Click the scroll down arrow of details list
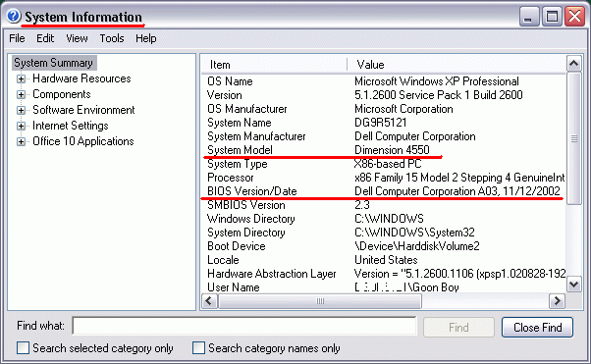The height and width of the screenshot is (364, 591). 573,285
